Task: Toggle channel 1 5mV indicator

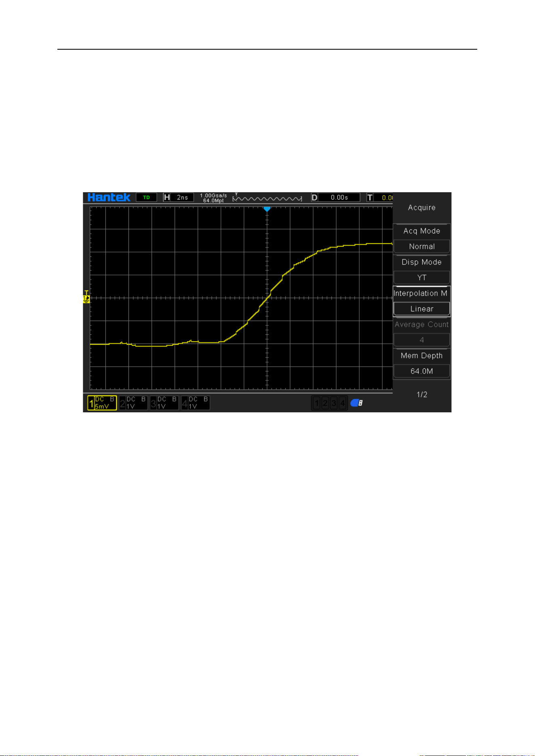Action: point(102,403)
